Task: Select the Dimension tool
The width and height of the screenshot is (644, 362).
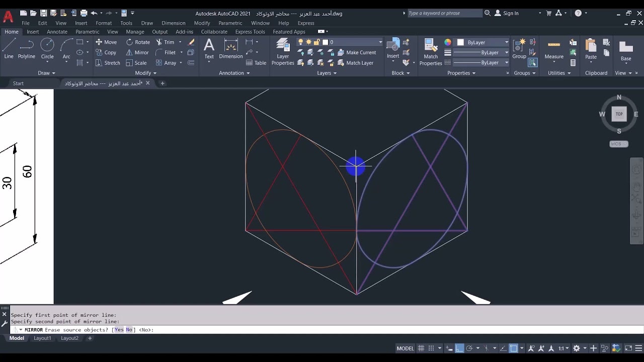Action: click(231, 49)
